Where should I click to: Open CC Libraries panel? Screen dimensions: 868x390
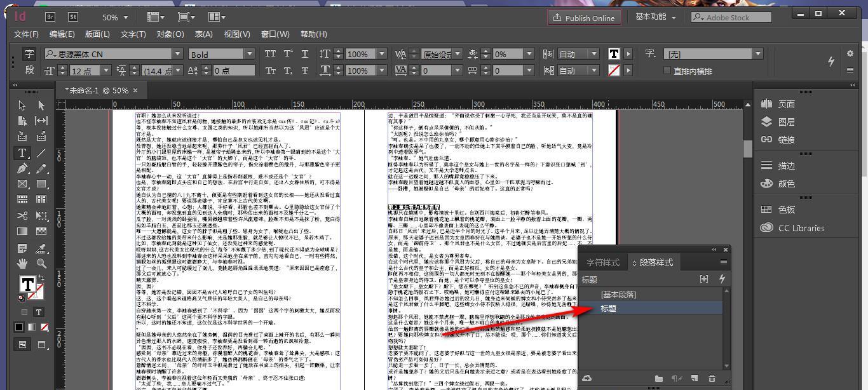pyautogui.click(x=801, y=228)
